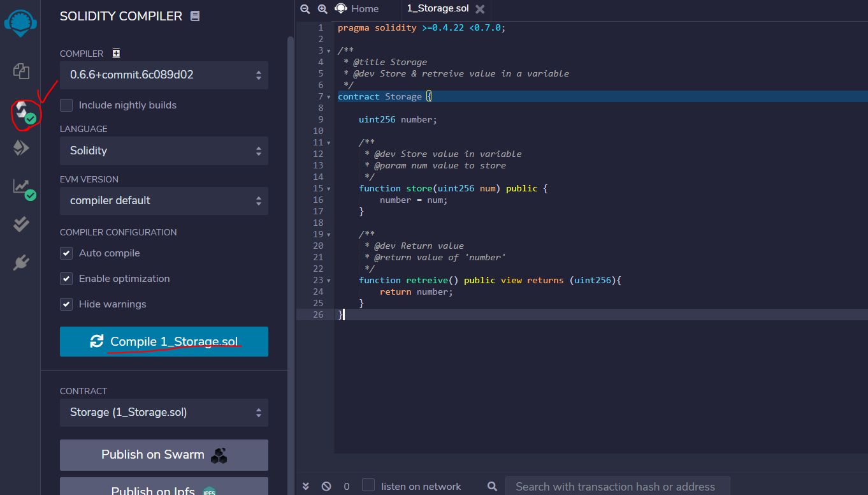Close the 1_Storage.sol tab
The image size is (868, 495).
pyautogui.click(x=480, y=9)
